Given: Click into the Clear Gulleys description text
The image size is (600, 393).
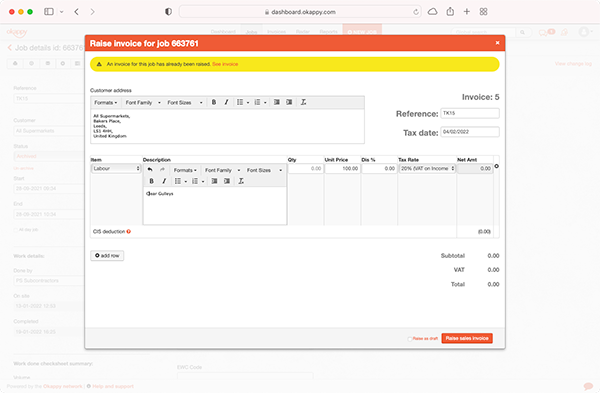Looking at the screenshot, I should 160,194.
